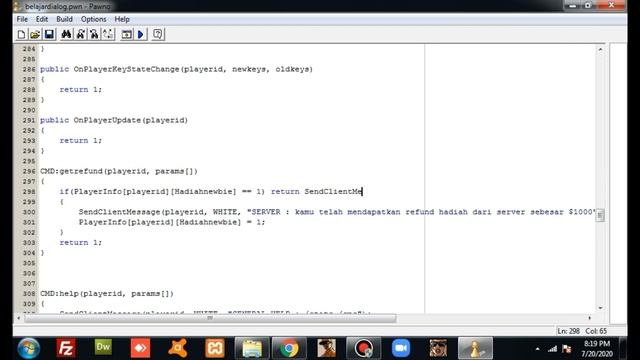Click the vertical scrollbar thumb
Screen dimensions: 640x360
[x=600, y=215]
